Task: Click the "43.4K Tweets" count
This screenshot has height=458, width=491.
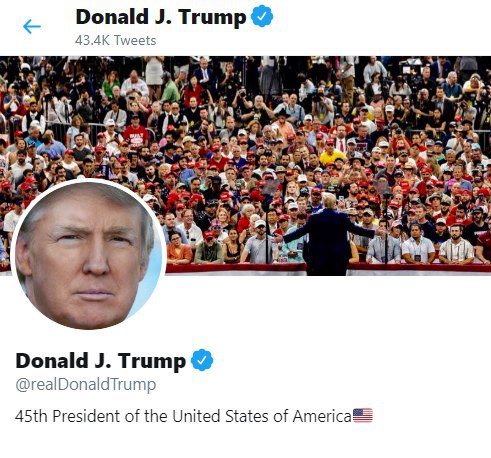Action: 115,40
